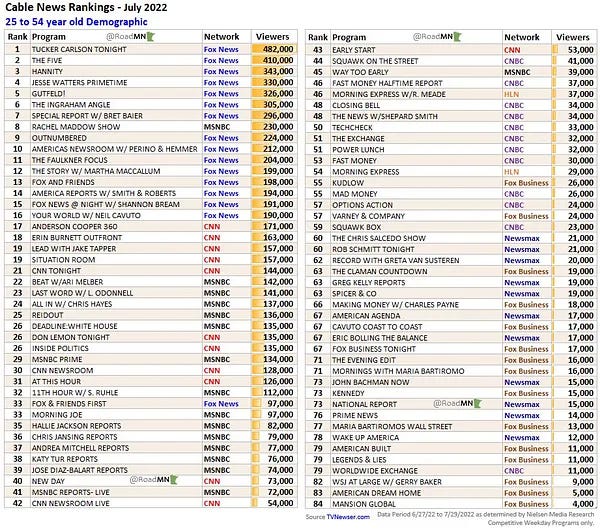Click NEW DAY program name
Viewport: 600px width, 532px height.
[48, 482]
